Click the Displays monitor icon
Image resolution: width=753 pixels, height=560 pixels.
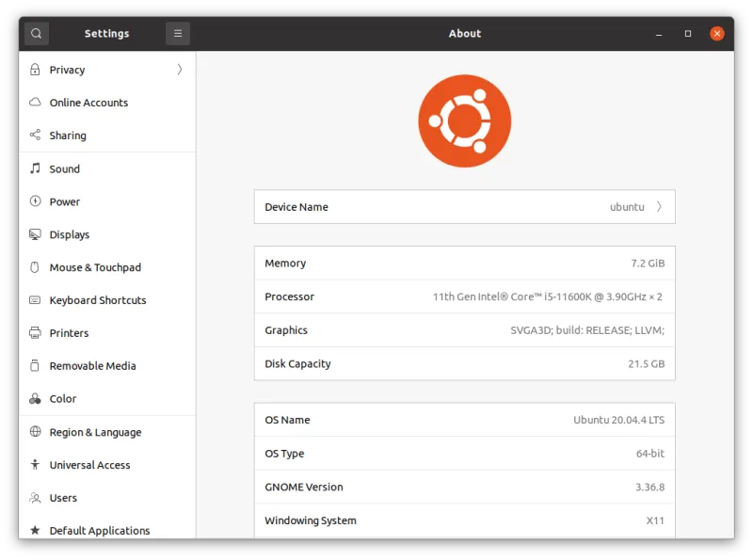tap(35, 234)
